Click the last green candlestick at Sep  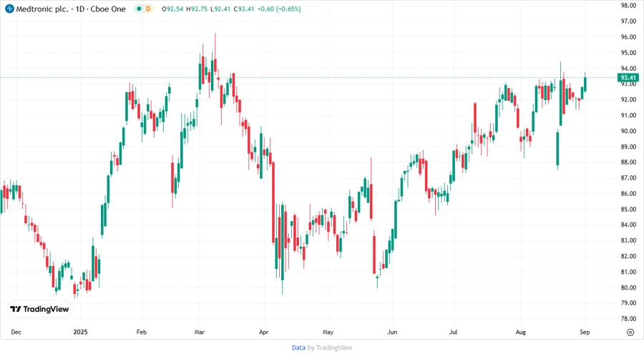585,84
